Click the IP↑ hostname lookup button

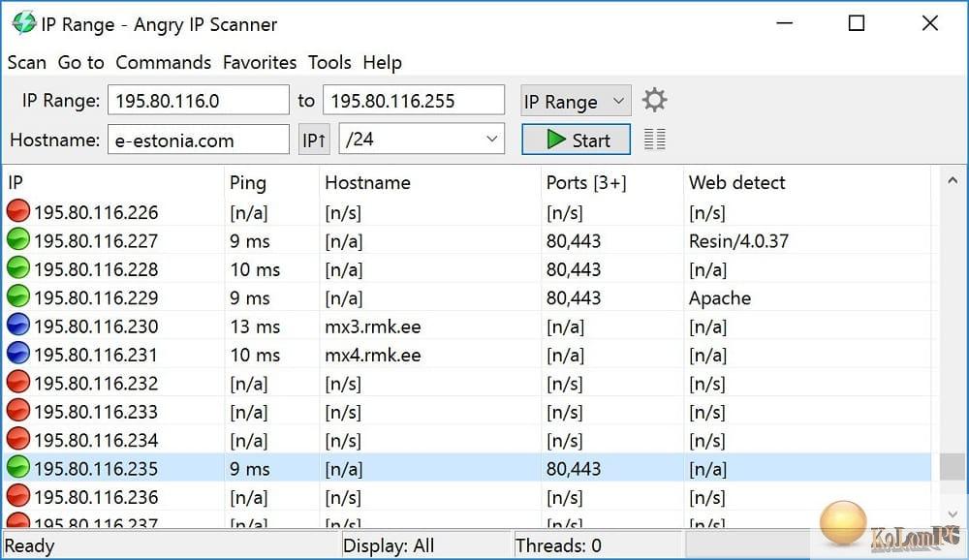[314, 140]
